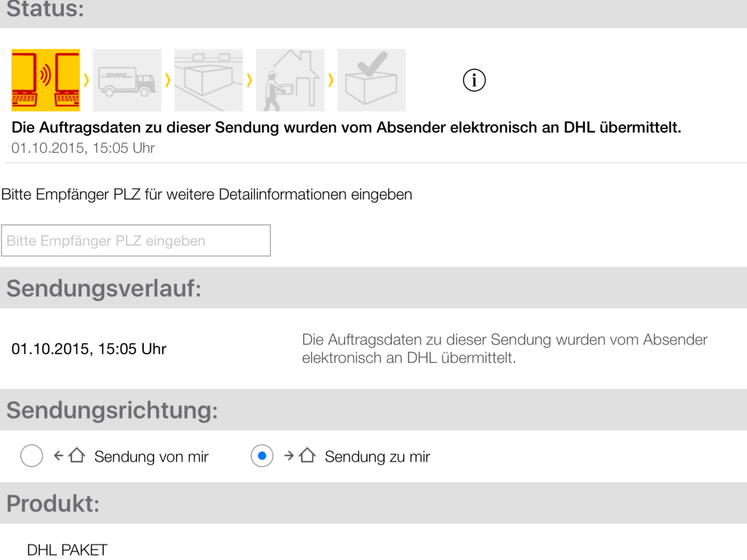747x560 pixels.
Task: Tap the DHL truck transport status icon
Action: tap(127, 80)
